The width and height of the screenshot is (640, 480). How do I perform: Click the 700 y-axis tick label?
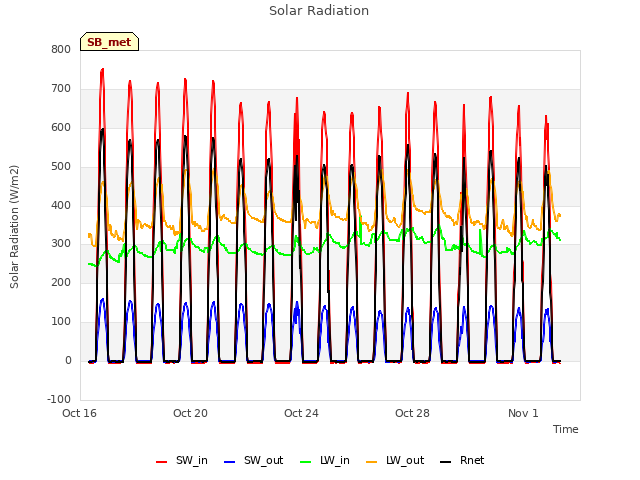tap(61, 89)
